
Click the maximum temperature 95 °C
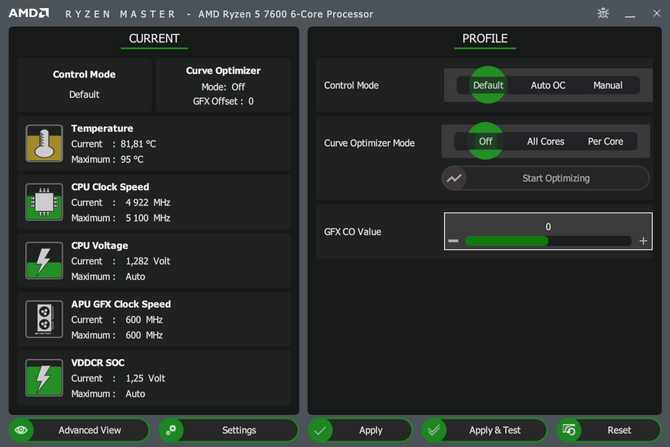click(x=132, y=159)
